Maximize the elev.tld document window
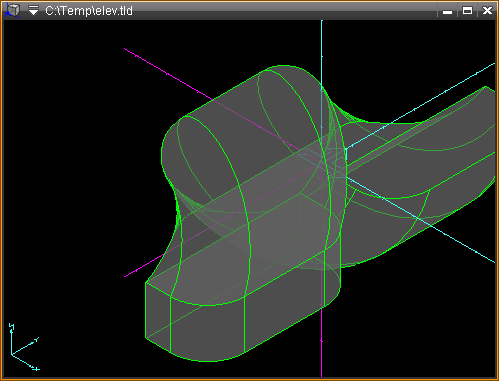Viewport: 499px width, 381px height. click(x=467, y=11)
